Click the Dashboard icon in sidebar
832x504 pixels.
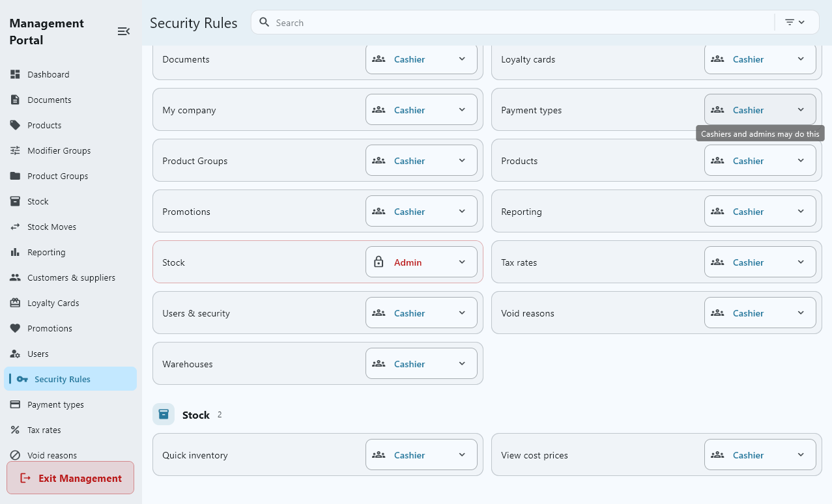[15, 74]
